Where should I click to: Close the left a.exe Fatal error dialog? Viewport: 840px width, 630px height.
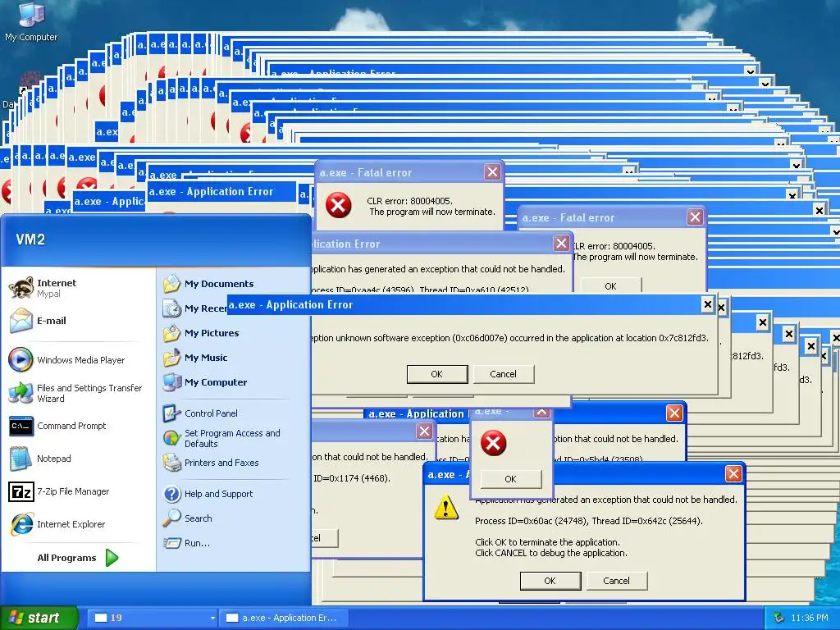[492, 172]
